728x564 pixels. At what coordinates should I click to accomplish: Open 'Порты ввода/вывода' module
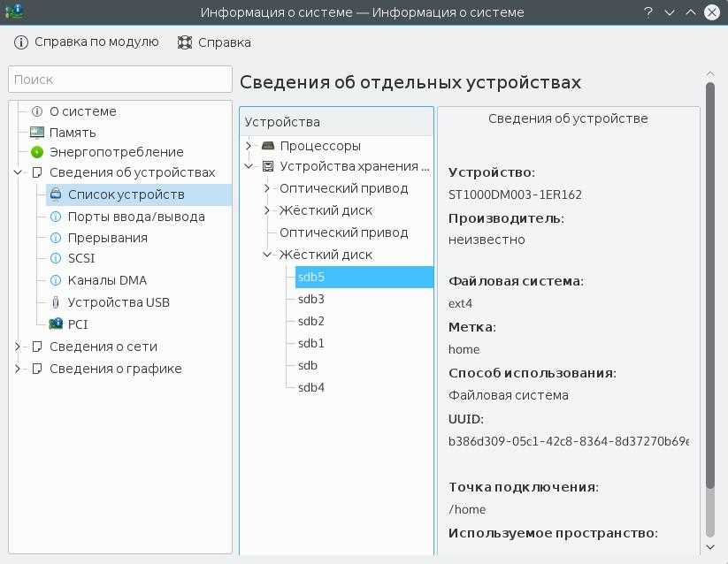[x=136, y=217]
